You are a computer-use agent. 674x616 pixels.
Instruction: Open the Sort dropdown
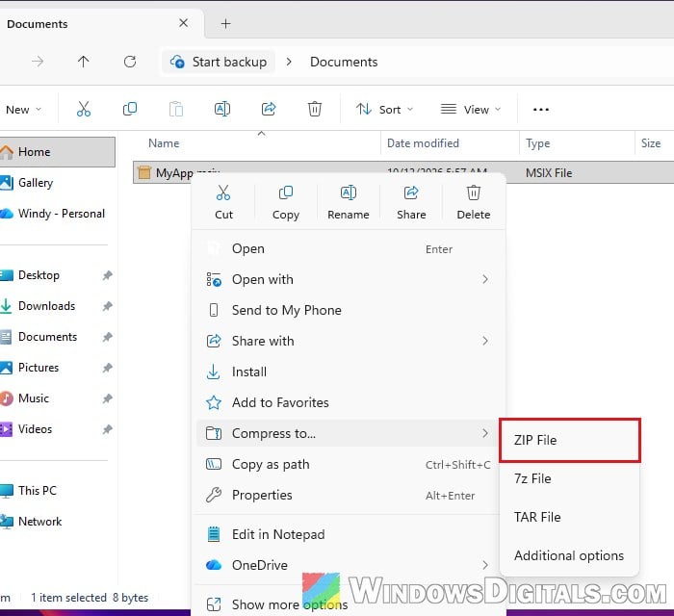coord(384,110)
